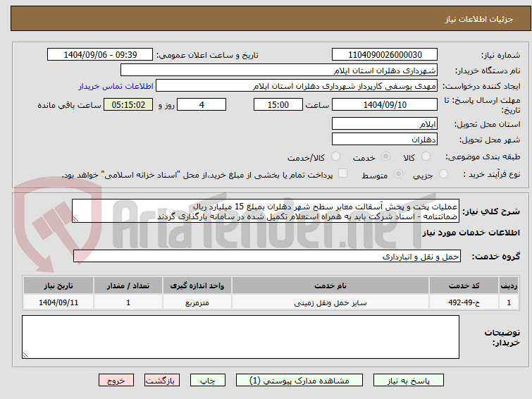
Task: Click the تاریخ نیاز column header
Action: [58, 286]
